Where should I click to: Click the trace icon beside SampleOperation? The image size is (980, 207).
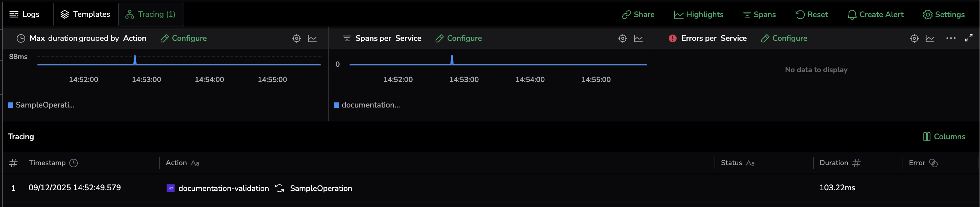pos(280,188)
